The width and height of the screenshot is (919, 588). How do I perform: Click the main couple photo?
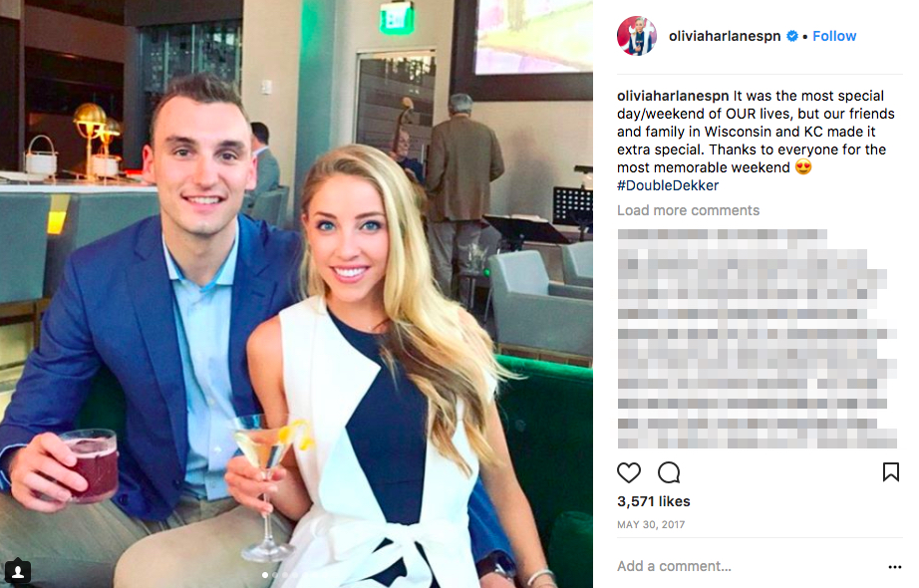click(297, 294)
